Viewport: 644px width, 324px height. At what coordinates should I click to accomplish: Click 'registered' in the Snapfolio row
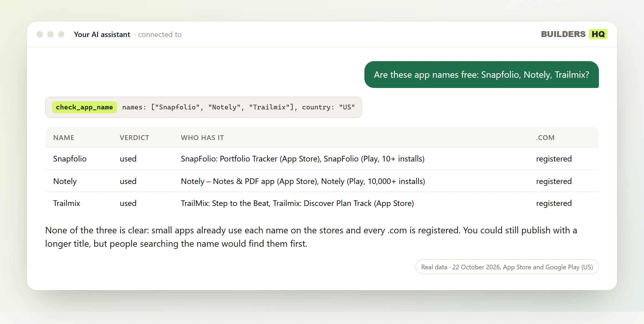(554, 159)
